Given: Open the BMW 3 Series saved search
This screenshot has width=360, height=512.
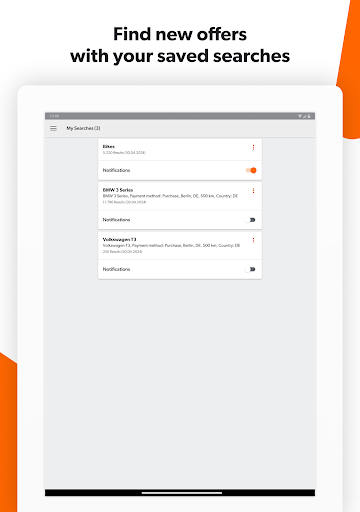Looking at the screenshot, I should pyautogui.click(x=180, y=196).
